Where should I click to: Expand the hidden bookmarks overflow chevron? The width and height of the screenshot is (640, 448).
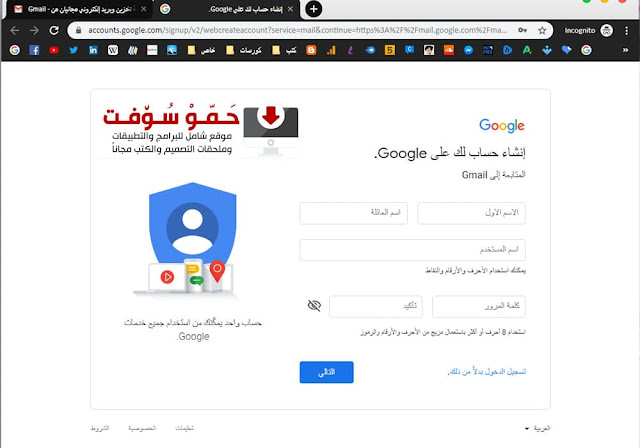[625, 50]
